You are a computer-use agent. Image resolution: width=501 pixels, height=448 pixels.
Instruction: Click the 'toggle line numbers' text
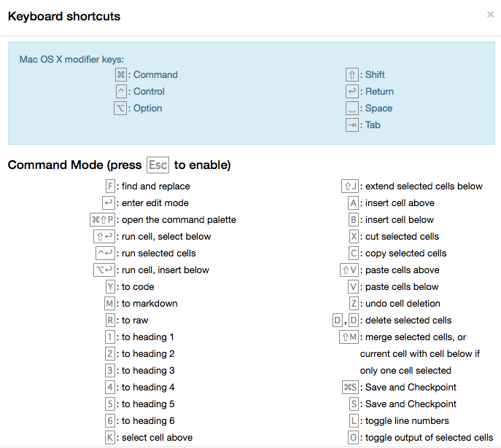(x=407, y=420)
